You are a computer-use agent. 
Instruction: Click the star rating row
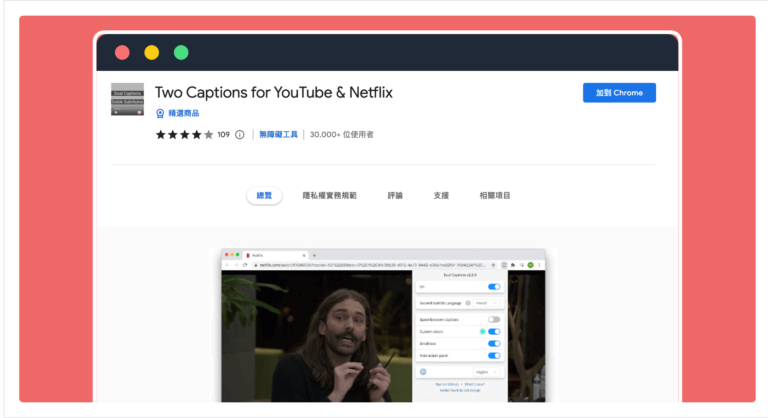(184, 135)
